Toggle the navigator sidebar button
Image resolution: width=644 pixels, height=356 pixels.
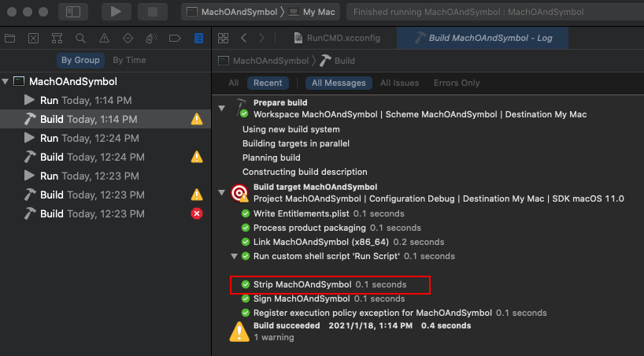coord(73,12)
